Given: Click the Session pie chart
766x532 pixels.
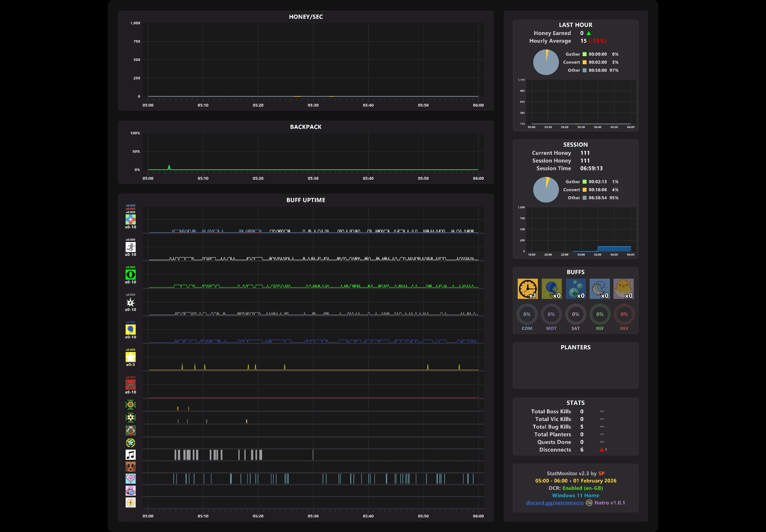Looking at the screenshot, I should click(x=546, y=190).
